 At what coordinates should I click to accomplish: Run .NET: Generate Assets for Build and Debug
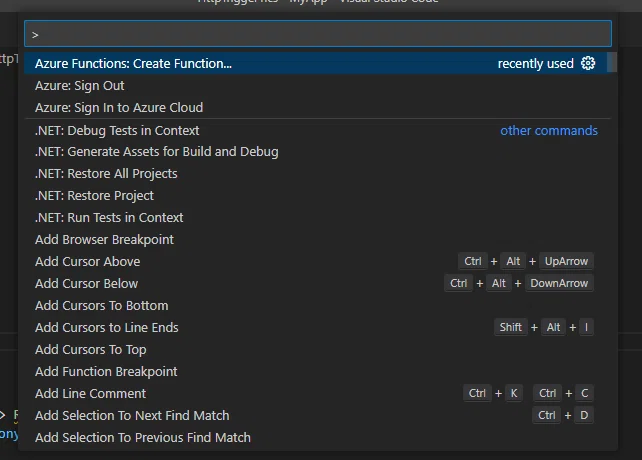pos(315,152)
